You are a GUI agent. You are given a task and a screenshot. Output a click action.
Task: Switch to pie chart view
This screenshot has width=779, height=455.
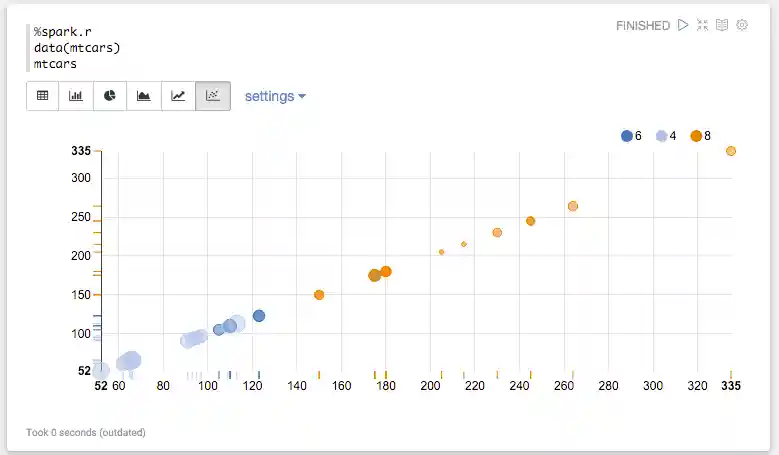(111, 96)
